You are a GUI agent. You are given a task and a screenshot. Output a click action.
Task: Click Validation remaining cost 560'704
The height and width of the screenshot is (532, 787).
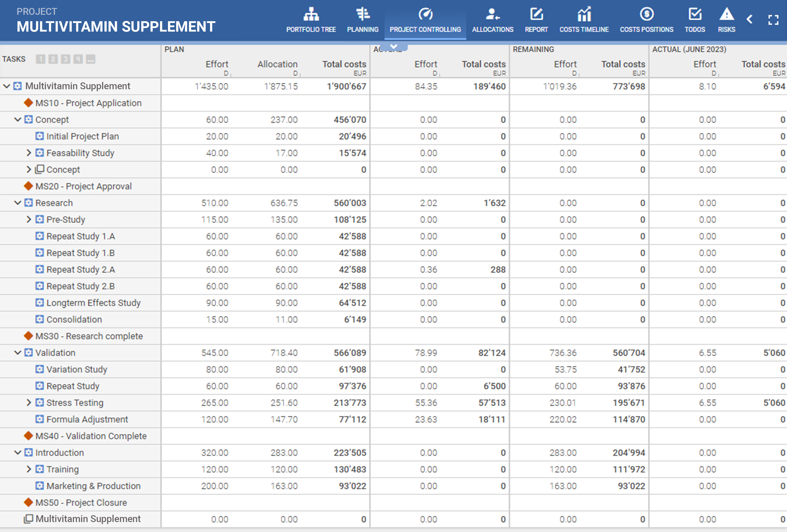click(x=629, y=353)
